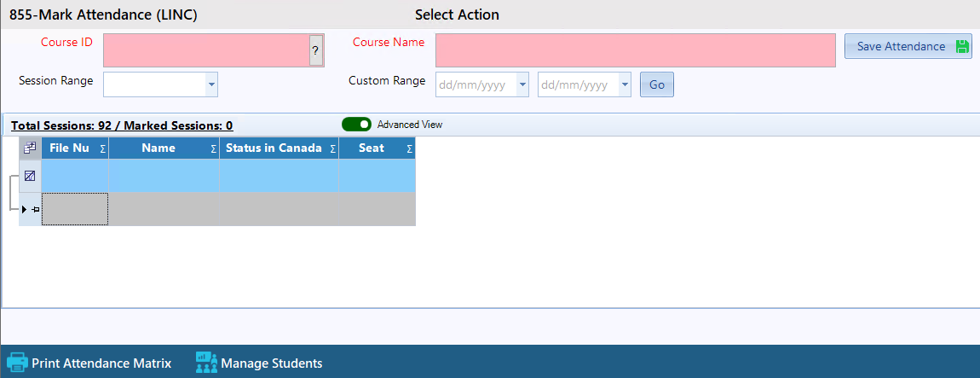Viewport: 980px width, 378px height.
Task: Click the sigma summary icon in File Nu column
Action: click(102, 149)
